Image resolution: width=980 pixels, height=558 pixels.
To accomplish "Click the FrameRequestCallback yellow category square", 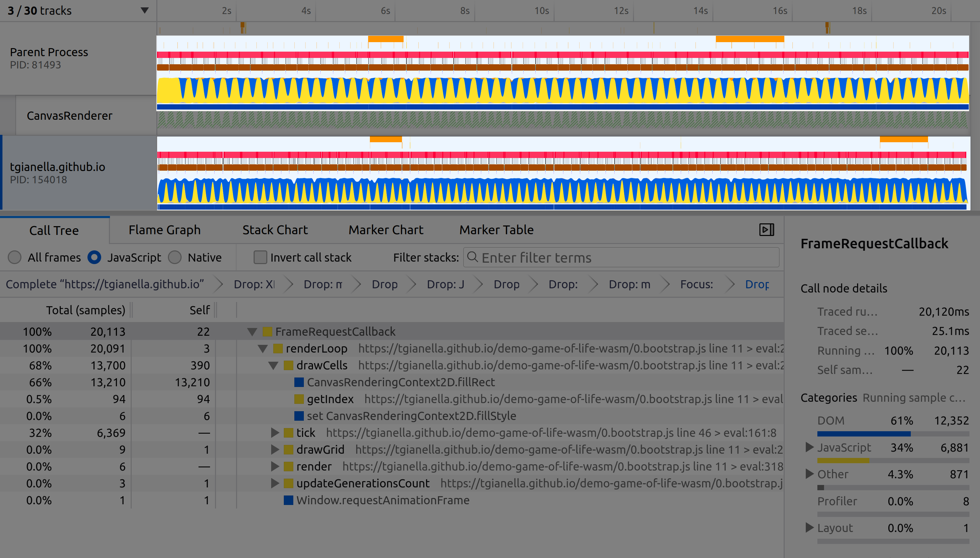I will click(x=267, y=331).
